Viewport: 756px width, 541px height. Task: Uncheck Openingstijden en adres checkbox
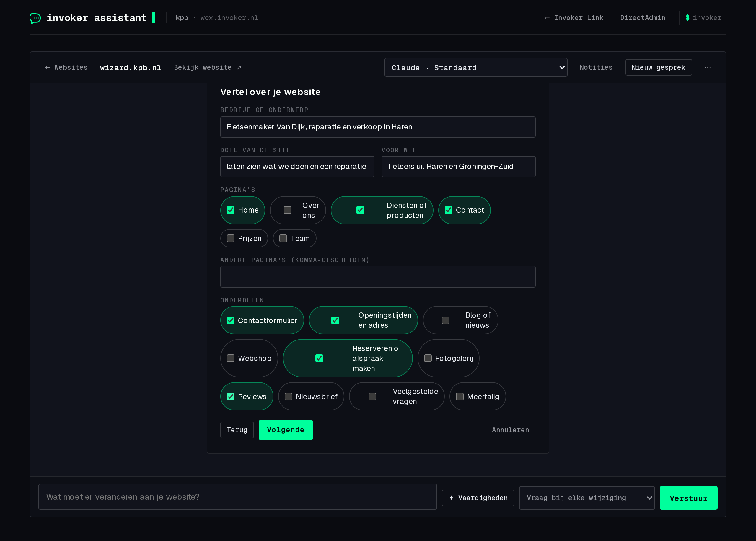point(335,320)
